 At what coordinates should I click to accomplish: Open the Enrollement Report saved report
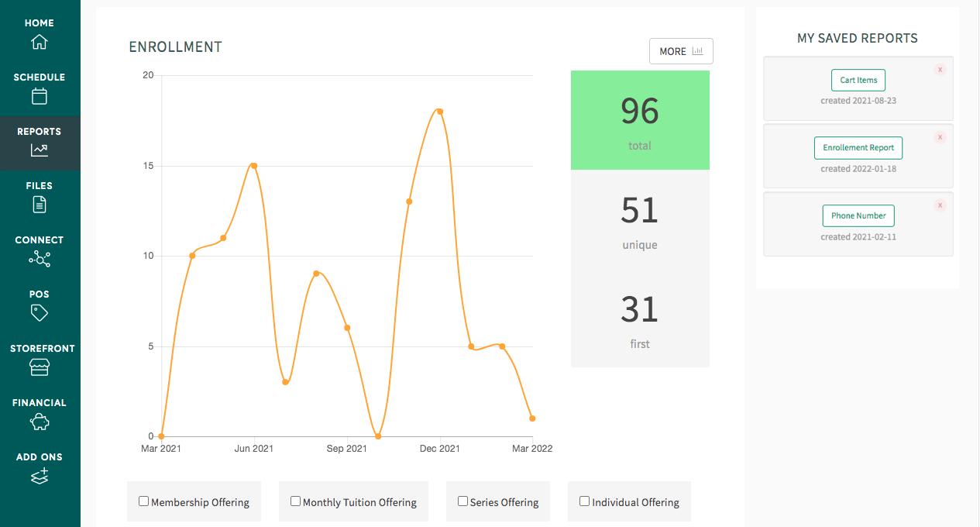[858, 147]
